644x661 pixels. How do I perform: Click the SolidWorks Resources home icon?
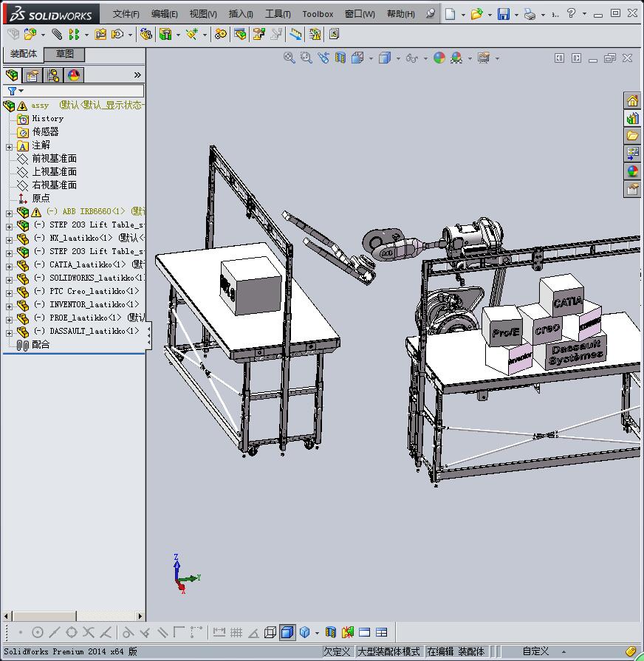pos(632,100)
